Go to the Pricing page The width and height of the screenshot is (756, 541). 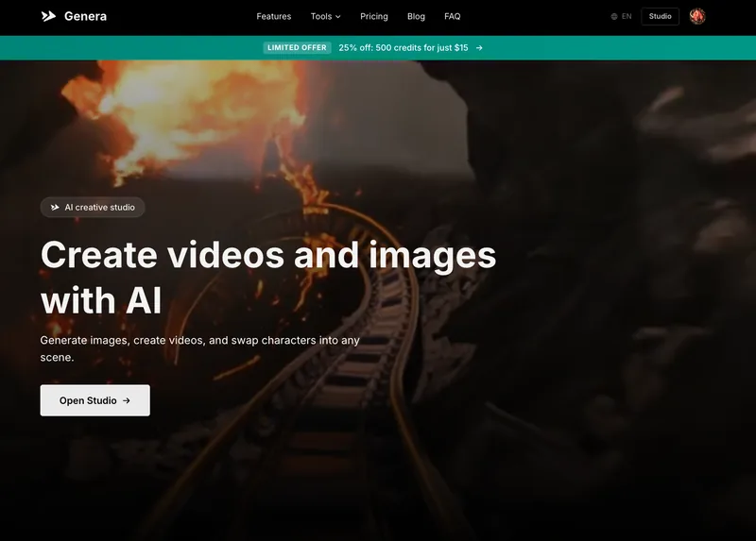374,16
